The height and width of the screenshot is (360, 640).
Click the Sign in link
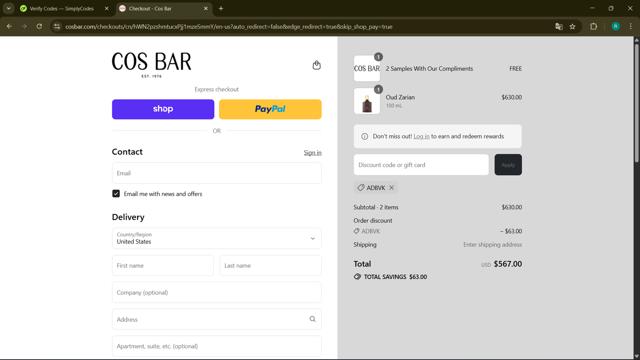pyautogui.click(x=312, y=152)
